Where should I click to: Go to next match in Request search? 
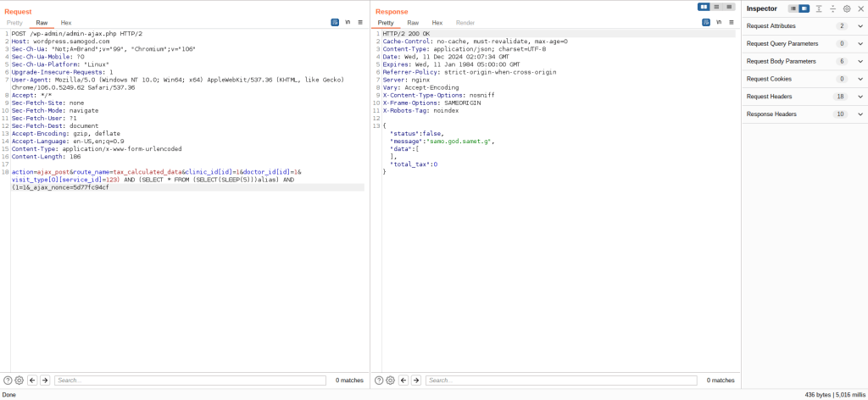(45, 381)
